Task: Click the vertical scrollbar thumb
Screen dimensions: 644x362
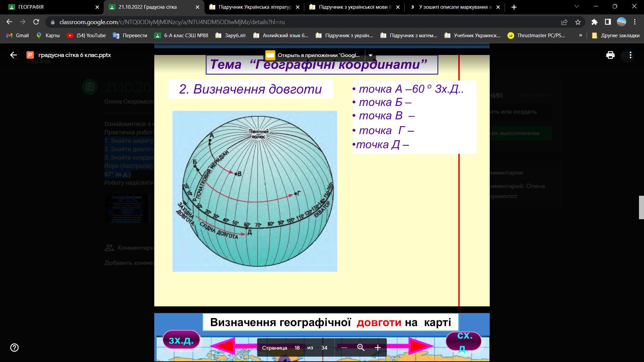Action: pos(641,207)
